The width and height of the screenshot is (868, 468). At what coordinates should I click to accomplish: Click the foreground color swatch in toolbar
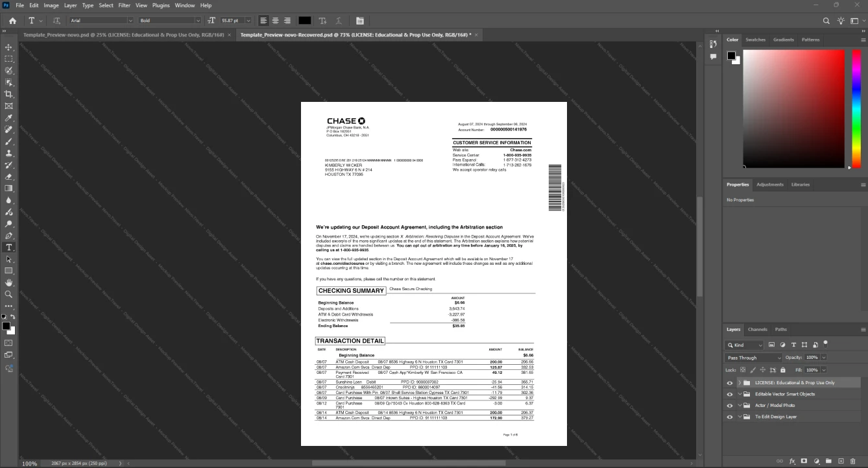[6, 326]
